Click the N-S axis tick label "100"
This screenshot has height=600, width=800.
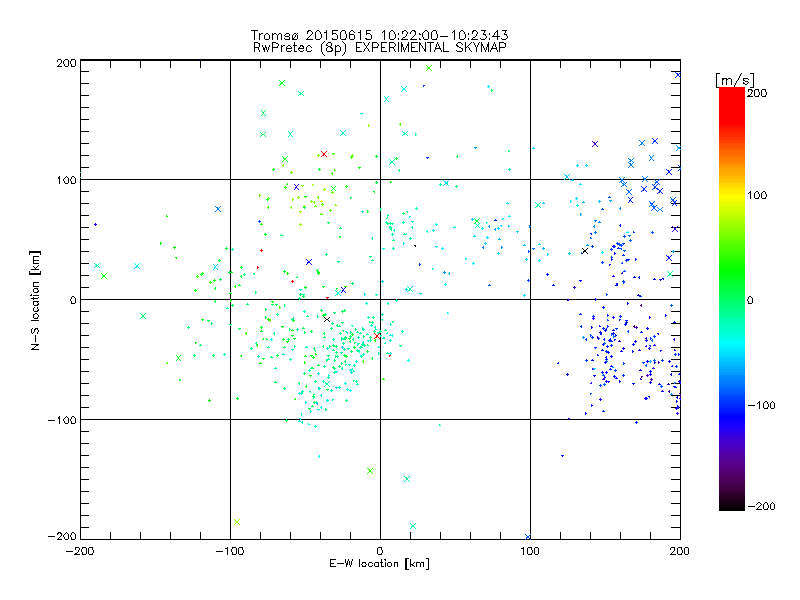pos(66,180)
